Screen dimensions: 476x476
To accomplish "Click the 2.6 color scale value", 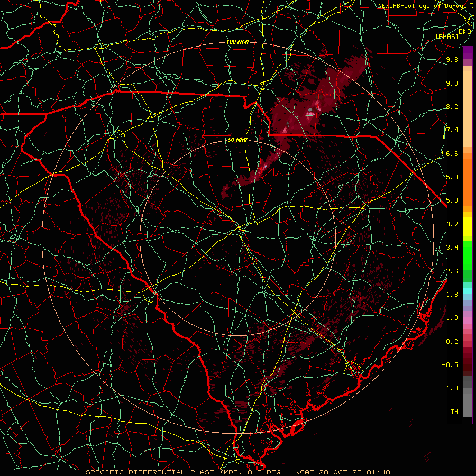I will 452,271.
